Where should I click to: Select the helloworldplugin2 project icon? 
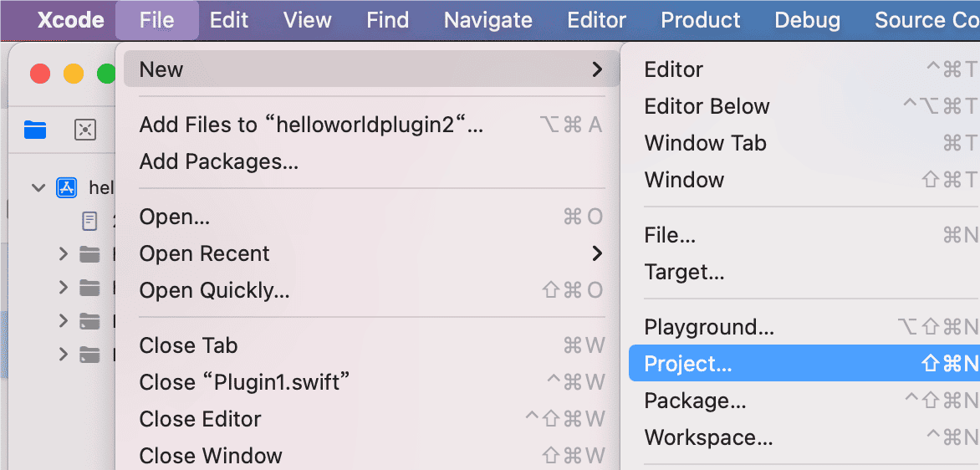coord(66,187)
